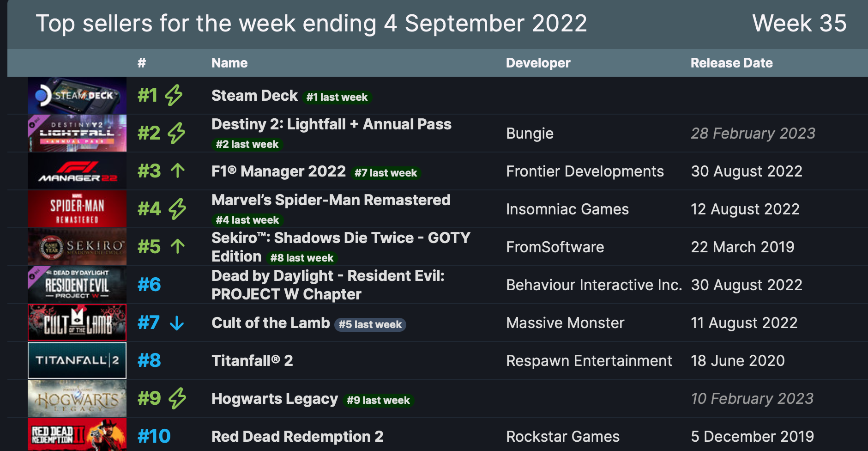
Task: Click the Release Date column header
Action: (731, 63)
